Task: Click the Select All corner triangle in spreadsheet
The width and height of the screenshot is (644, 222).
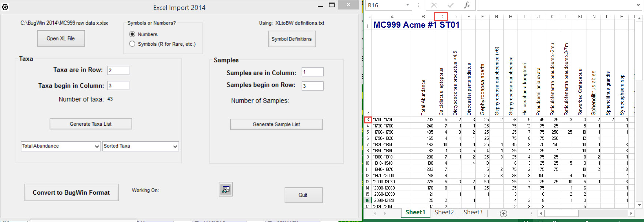Action: 368,16
